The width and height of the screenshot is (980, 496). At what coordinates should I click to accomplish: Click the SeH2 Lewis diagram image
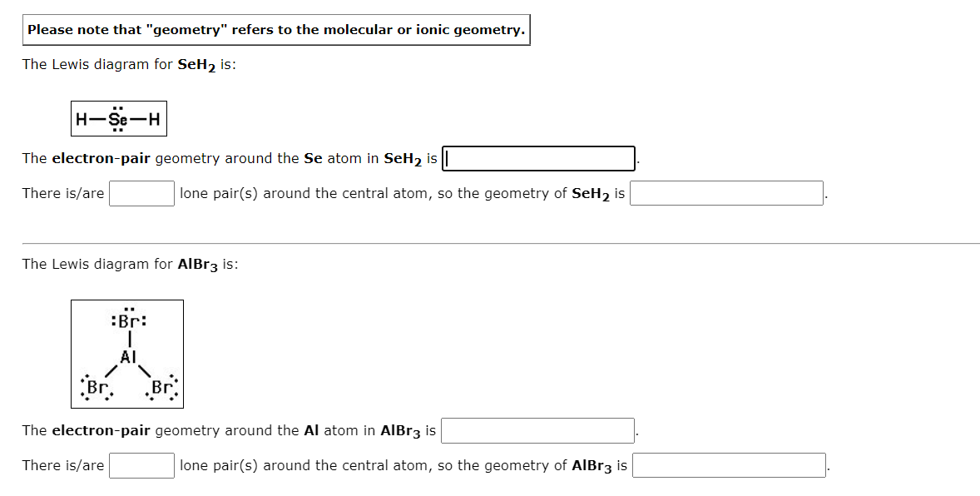119,118
